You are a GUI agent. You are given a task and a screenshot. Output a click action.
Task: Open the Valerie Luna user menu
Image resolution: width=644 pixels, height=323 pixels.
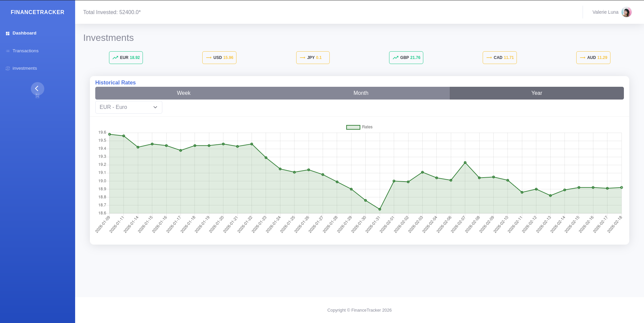605,12
